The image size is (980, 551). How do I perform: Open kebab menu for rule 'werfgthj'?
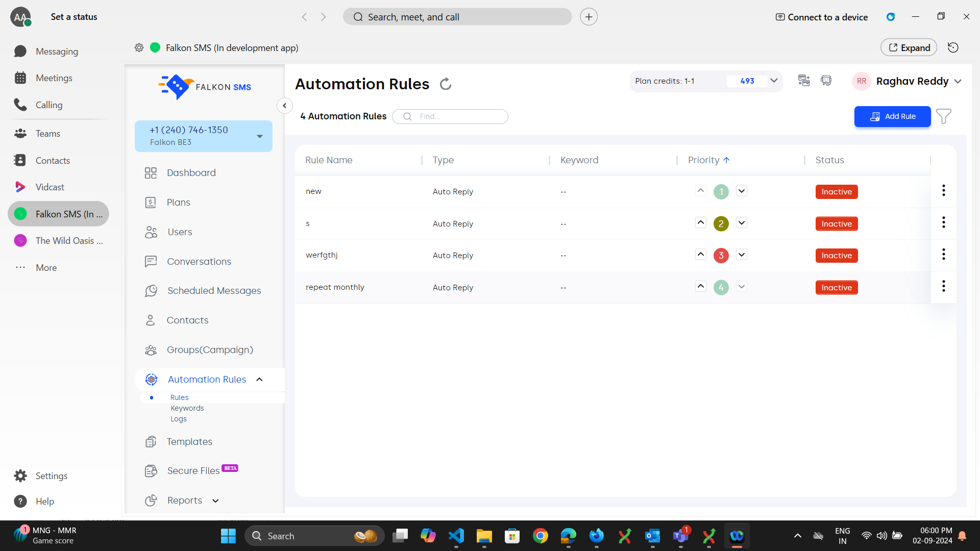coord(943,254)
